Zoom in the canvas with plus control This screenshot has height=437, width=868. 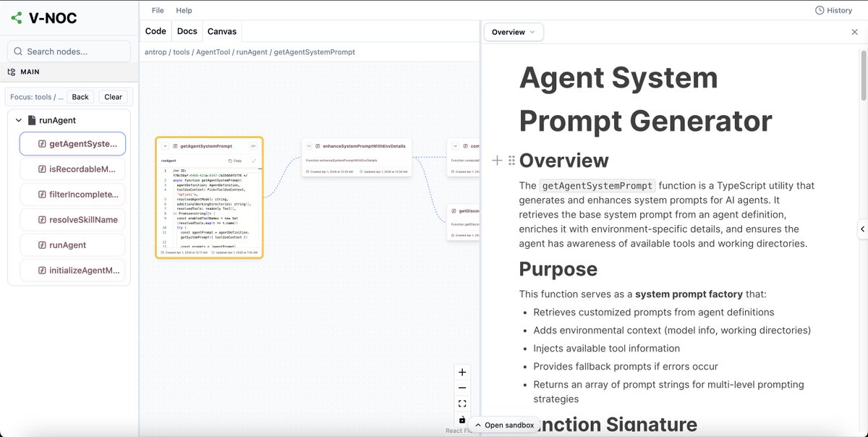(462, 373)
